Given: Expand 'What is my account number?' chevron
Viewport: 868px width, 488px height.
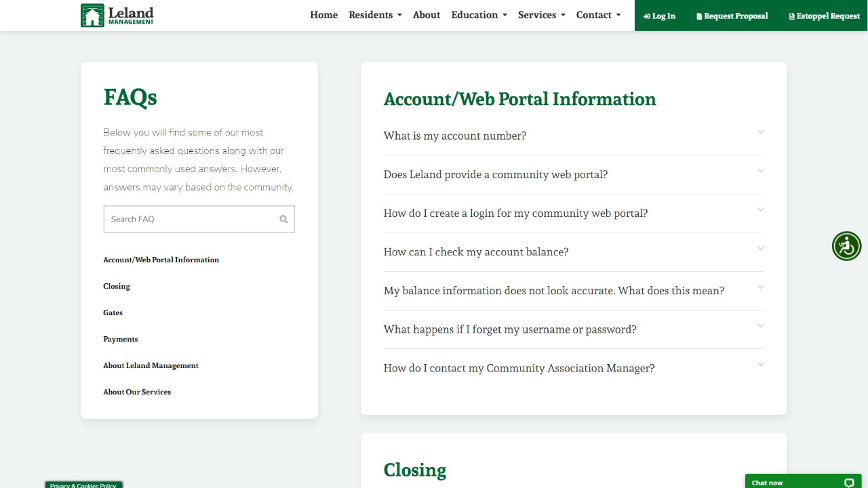Looking at the screenshot, I should [x=760, y=132].
